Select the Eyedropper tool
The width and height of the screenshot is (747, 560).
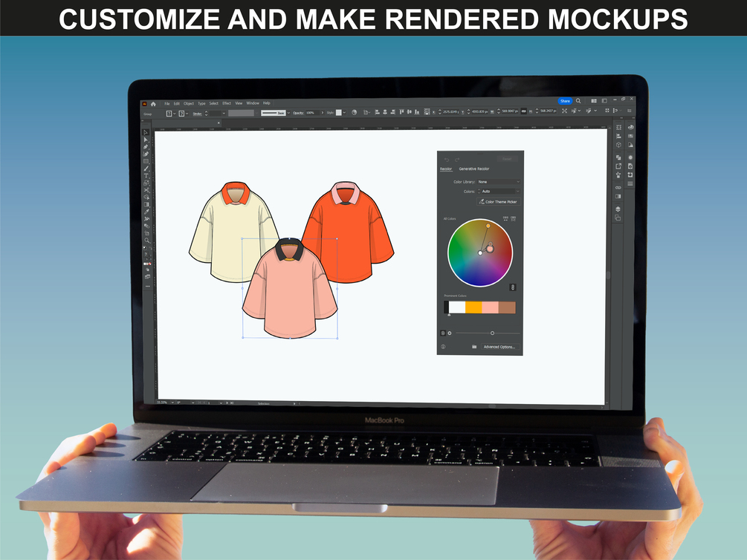tap(146, 212)
